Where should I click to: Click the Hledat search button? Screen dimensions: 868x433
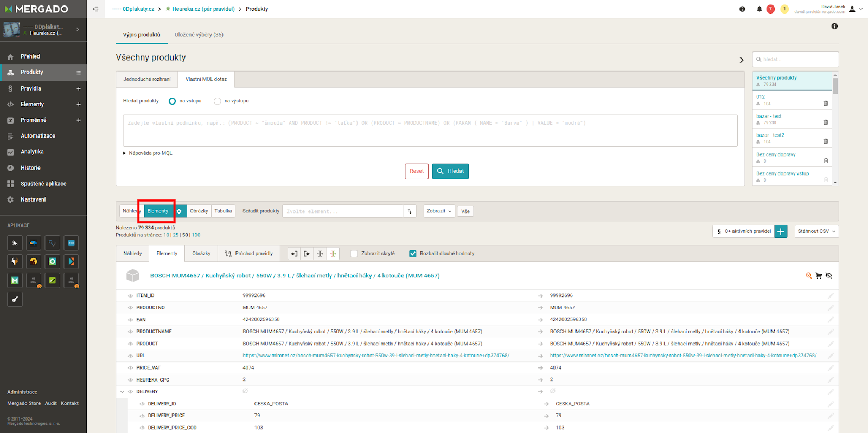pos(450,171)
